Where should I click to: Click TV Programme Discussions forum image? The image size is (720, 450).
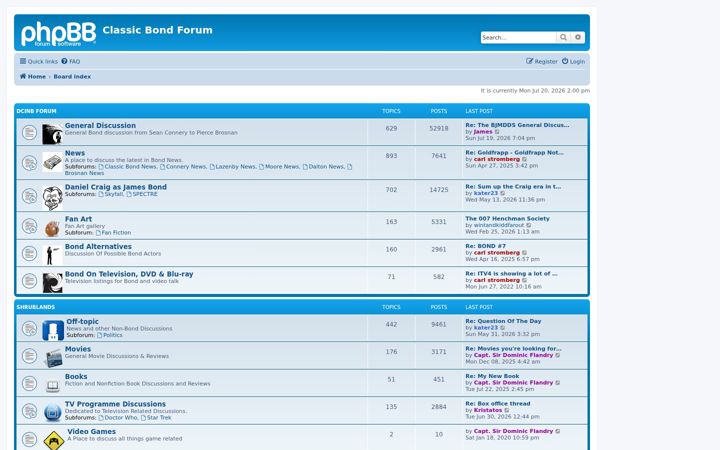coord(53,413)
